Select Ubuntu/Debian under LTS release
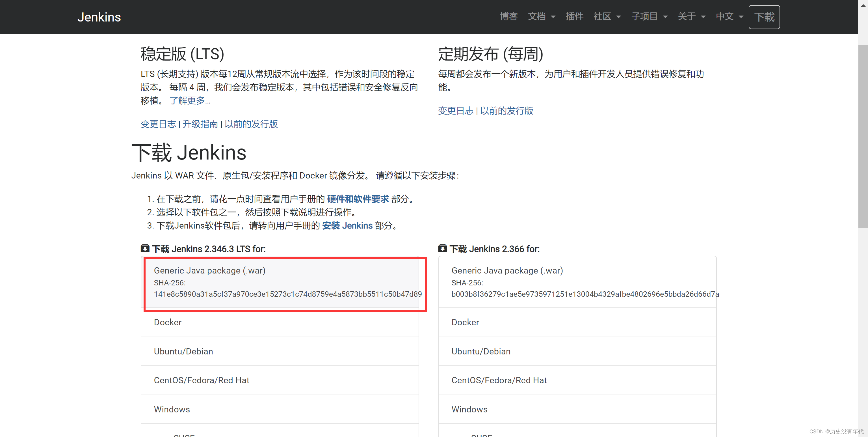This screenshot has width=868, height=437. [183, 351]
